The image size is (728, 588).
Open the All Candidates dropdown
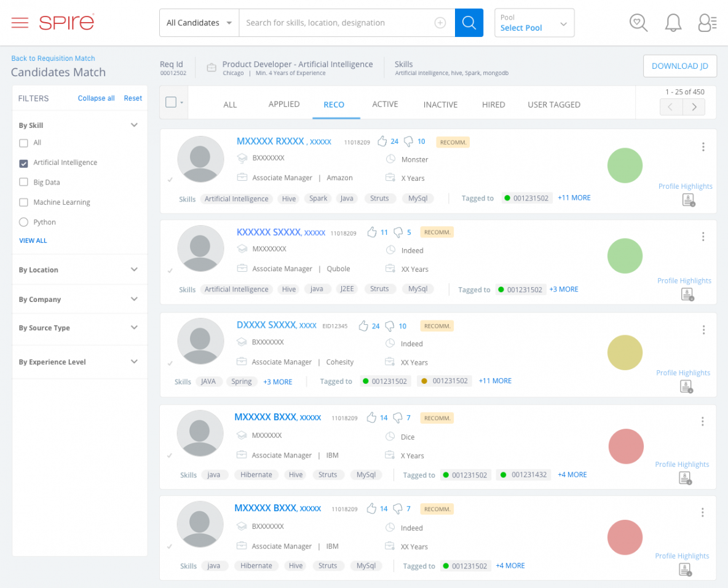tap(198, 22)
